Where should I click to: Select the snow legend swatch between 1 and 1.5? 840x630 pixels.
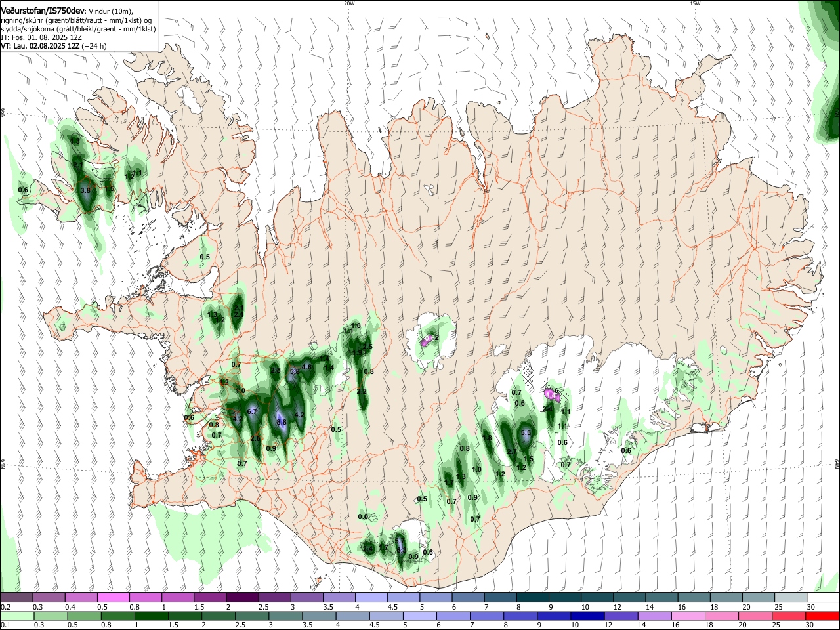coord(177,597)
